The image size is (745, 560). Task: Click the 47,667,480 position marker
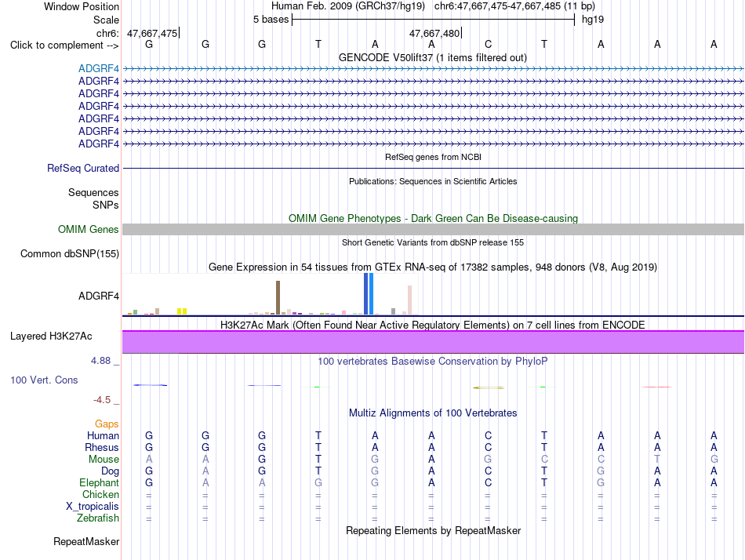click(x=434, y=33)
